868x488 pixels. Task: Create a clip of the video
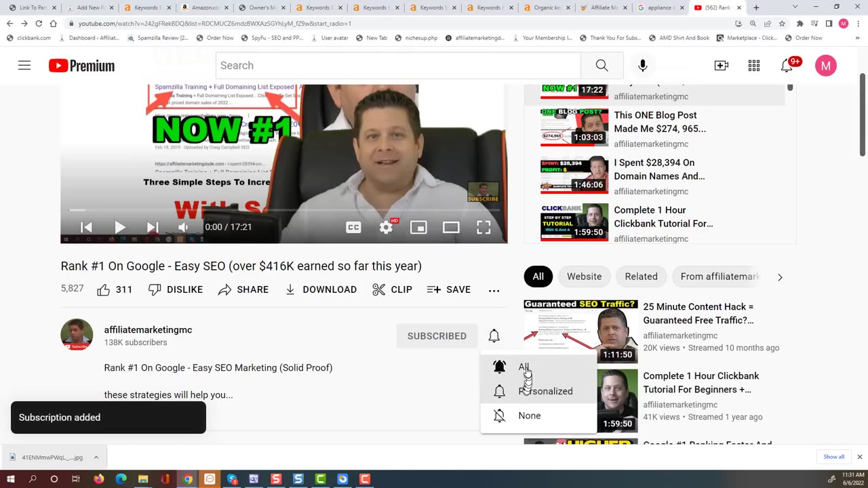click(x=392, y=289)
